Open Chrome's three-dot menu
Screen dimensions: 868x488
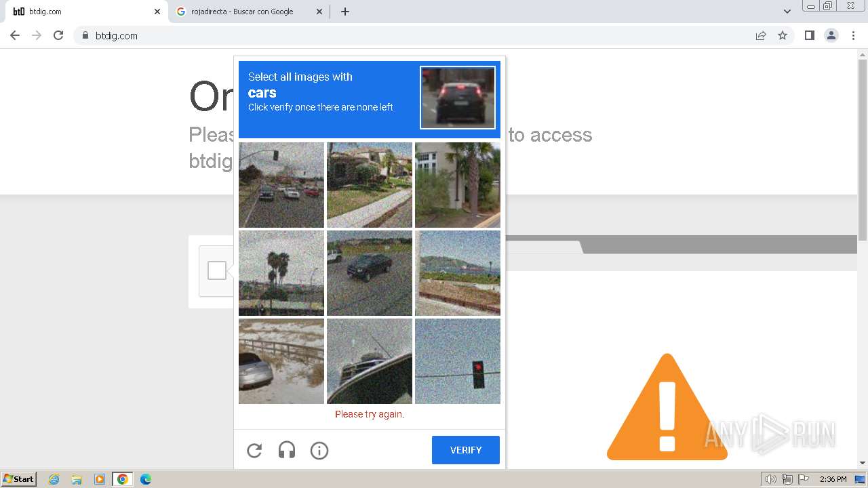[x=853, y=35]
